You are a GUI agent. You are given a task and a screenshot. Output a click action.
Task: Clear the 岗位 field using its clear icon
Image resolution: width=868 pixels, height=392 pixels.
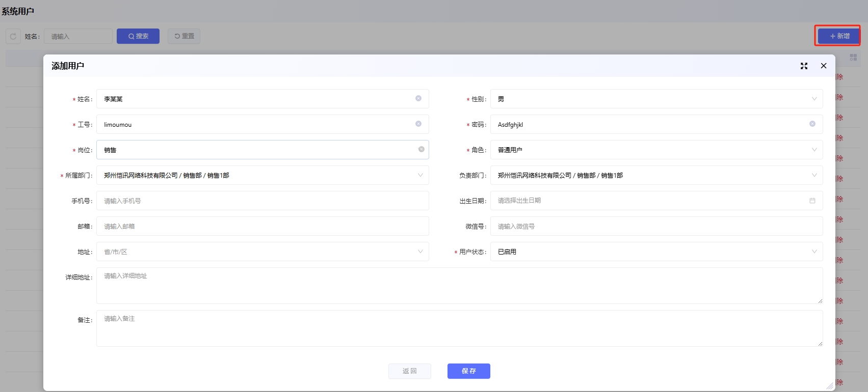(x=422, y=149)
